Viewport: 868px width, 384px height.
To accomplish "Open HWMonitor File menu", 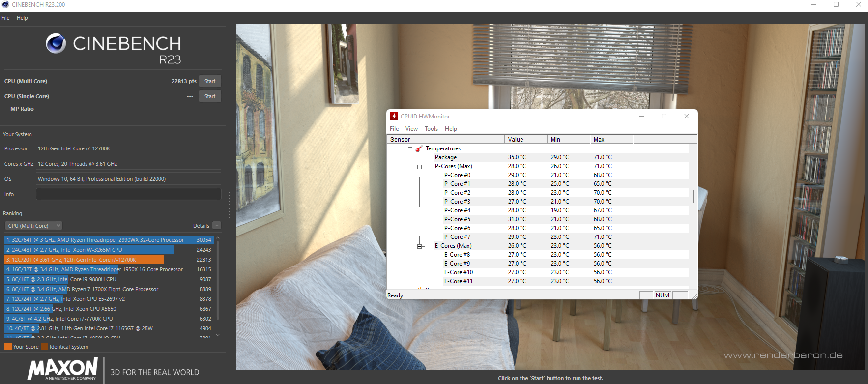I will [x=394, y=129].
